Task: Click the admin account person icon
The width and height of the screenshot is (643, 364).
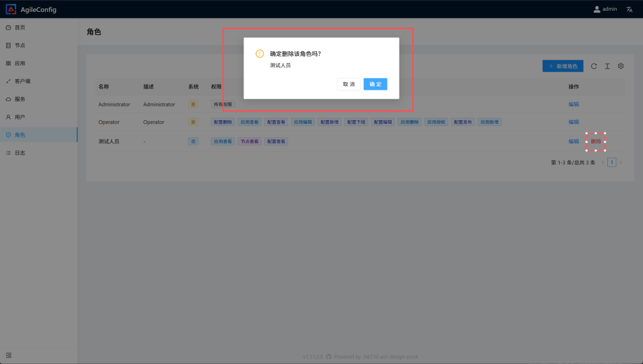Action: coord(596,9)
